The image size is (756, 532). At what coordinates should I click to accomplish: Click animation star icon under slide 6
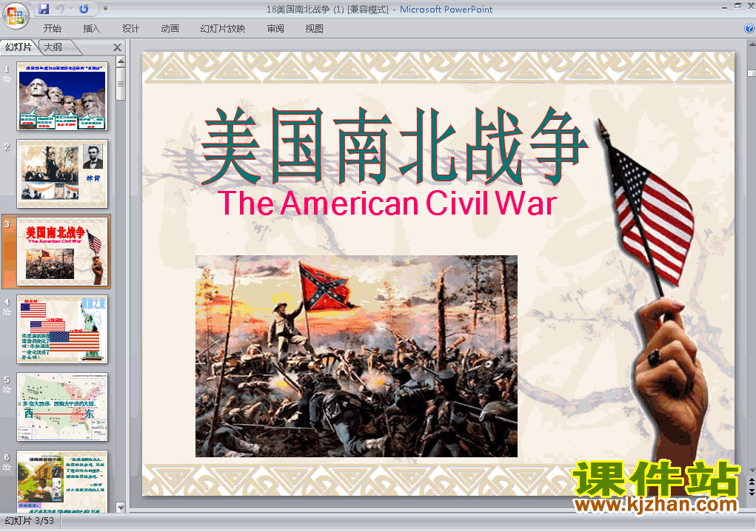point(7,468)
